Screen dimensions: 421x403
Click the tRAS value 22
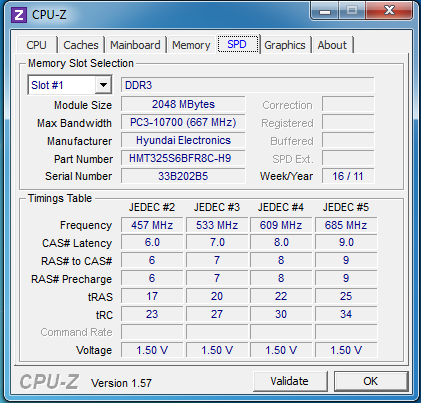[x=281, y=296]
